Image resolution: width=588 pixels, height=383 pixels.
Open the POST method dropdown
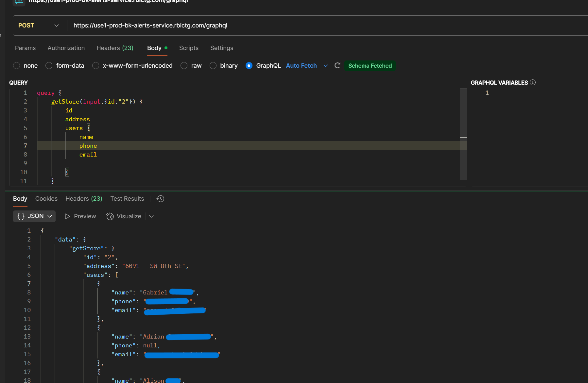(39, 25)
